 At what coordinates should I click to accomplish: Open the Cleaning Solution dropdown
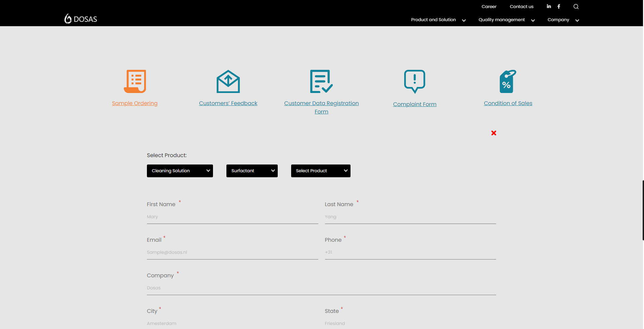(x=180, y=171)
